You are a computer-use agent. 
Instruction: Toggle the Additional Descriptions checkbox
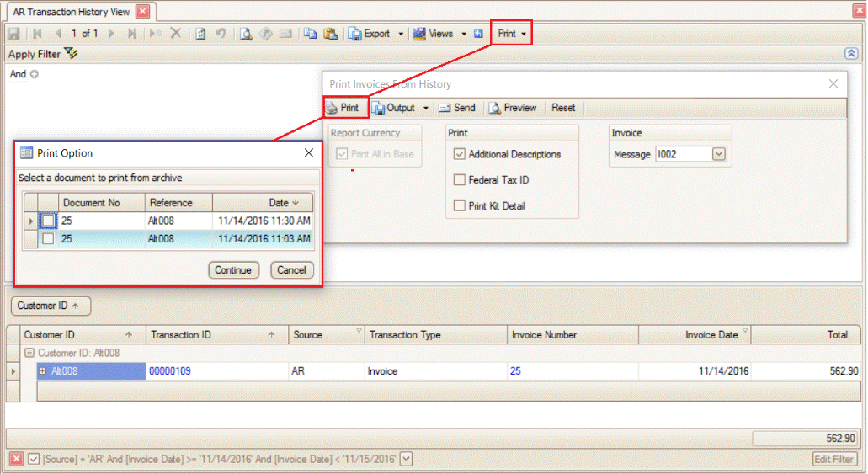(460, 154)
